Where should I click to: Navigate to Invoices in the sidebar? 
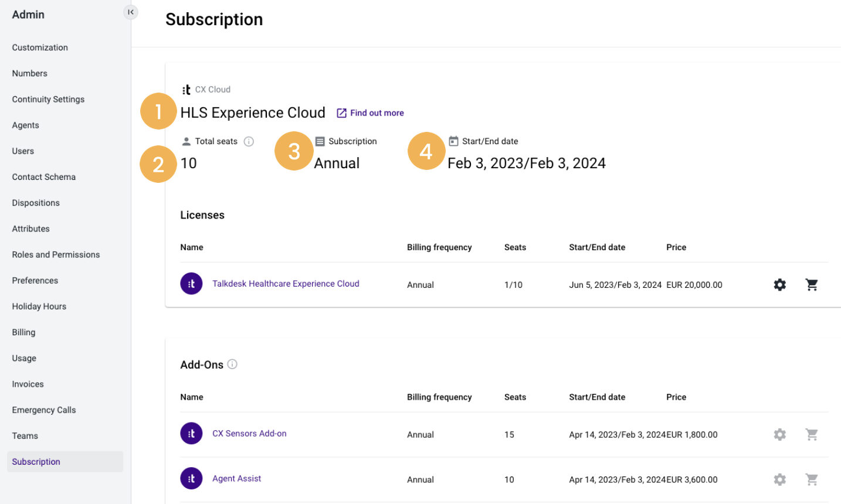click(28, 384)
